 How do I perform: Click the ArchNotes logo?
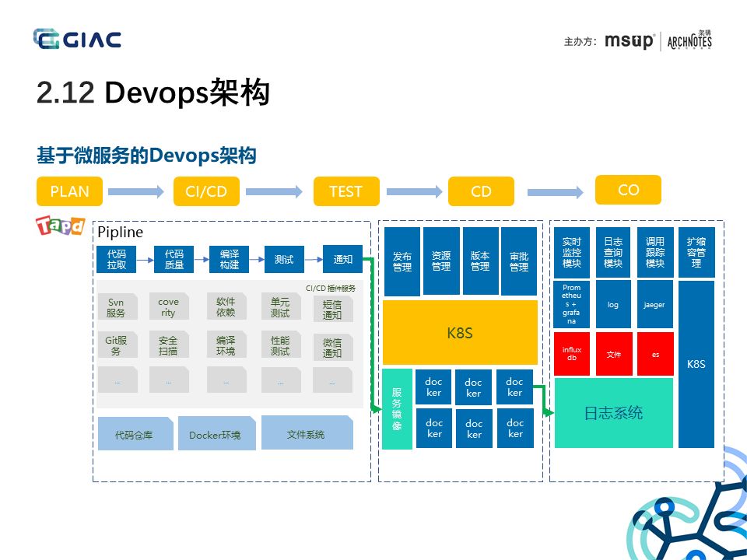pos(689,40)
